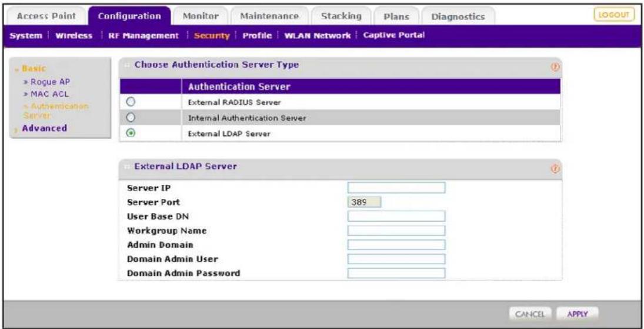Select External RADIUS Server radio button
Screen dimensions: 644x329
[131, 102]
